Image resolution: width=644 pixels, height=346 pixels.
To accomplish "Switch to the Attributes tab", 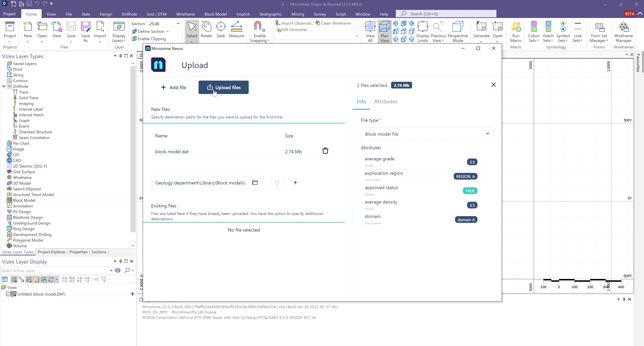I will tap(386, 101).
